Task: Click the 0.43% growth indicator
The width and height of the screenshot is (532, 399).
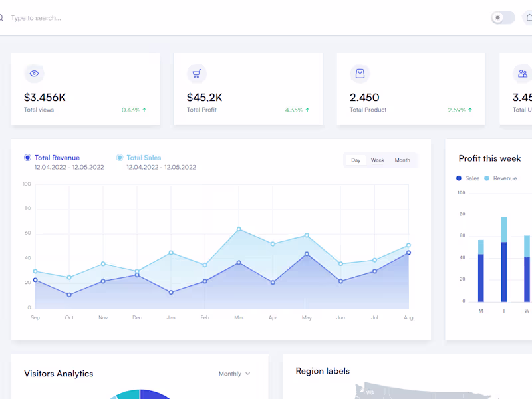Action: coord(134,110)
